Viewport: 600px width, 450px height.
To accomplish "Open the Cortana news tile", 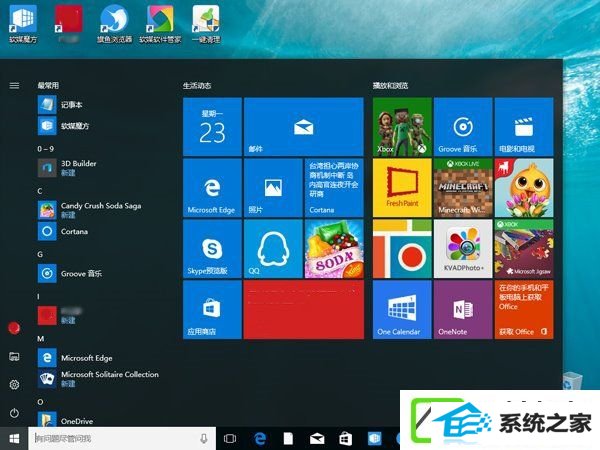I will click(334, 188).
